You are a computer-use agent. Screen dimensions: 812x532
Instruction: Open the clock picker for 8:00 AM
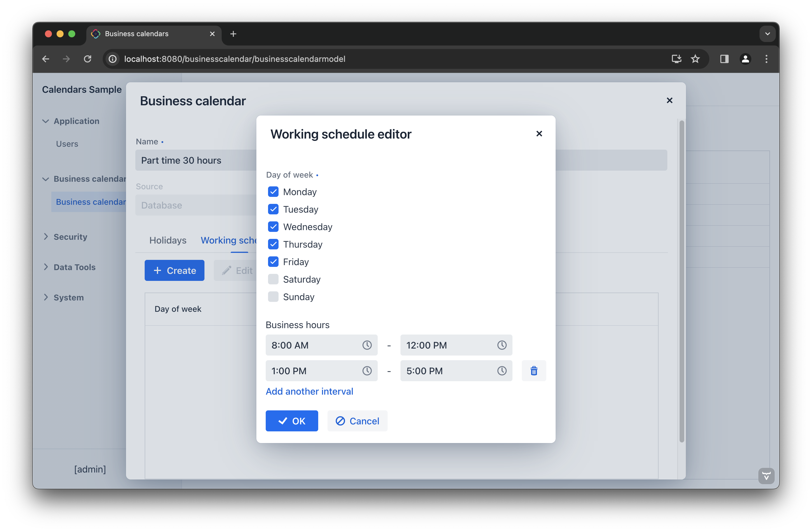point(367,345)
